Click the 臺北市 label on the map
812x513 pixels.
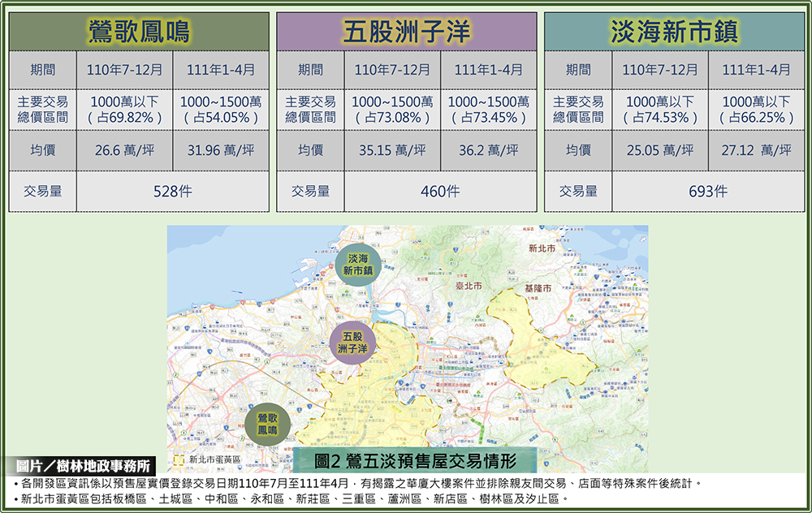(x=467, y=286)
